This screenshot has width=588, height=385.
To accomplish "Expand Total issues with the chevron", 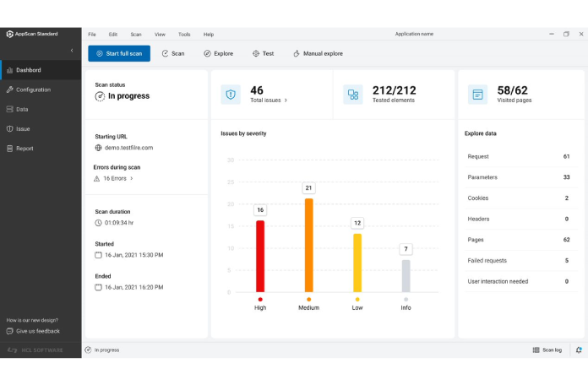I will tap(286, 100).
